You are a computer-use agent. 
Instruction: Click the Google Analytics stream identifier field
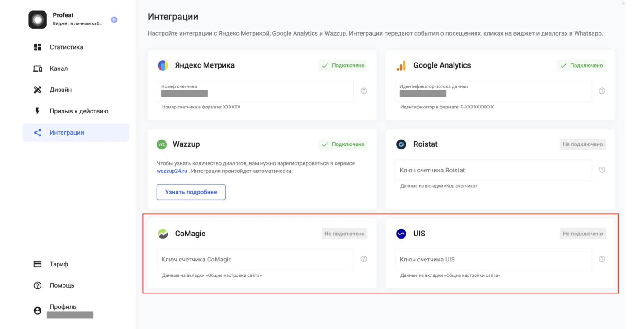(493, 91)
